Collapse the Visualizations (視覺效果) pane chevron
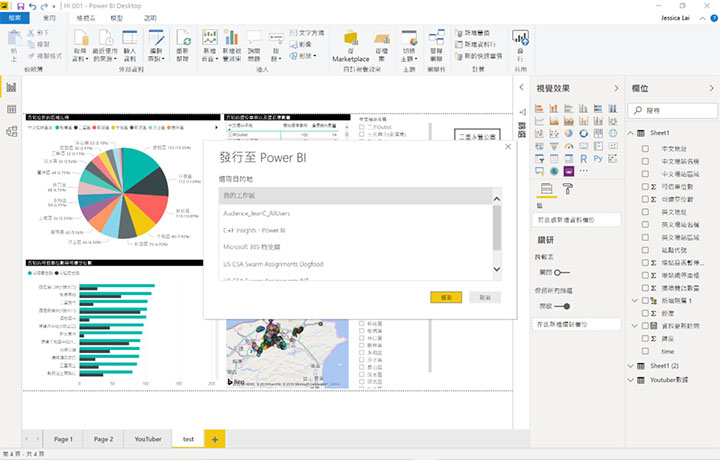The image size is (720, 460). [x=616, y=88]
